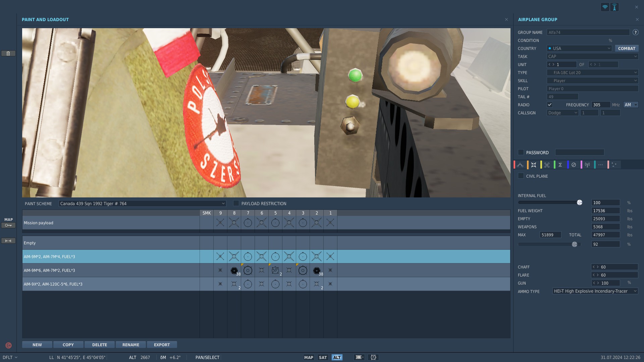Adjust the Internal Fuel slider handle
This screenshot has height=362, width=644.
(x=579, y=202)
